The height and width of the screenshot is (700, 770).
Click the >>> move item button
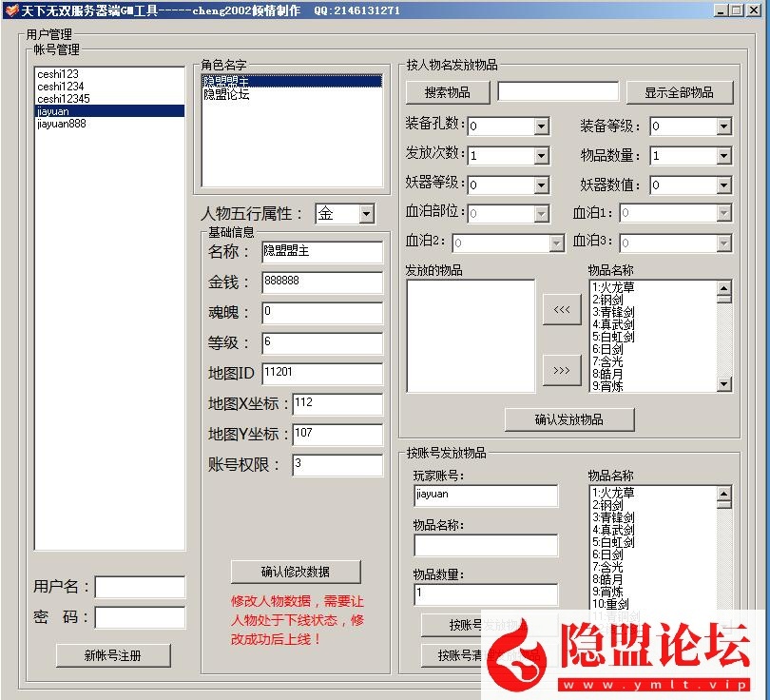[561, 370]
